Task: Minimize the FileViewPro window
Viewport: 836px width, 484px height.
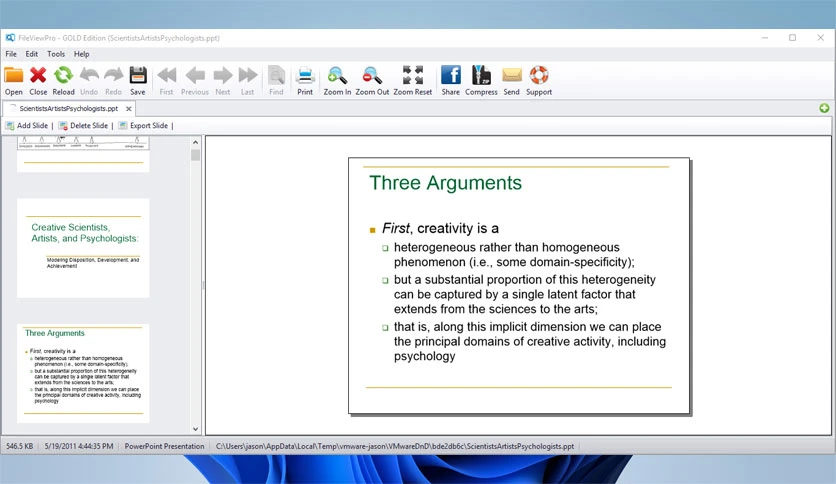Action: [765, 38]
